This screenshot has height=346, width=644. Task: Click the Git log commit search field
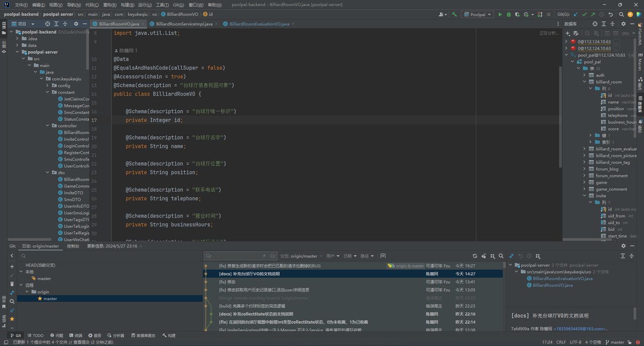(x=236, y=256)
